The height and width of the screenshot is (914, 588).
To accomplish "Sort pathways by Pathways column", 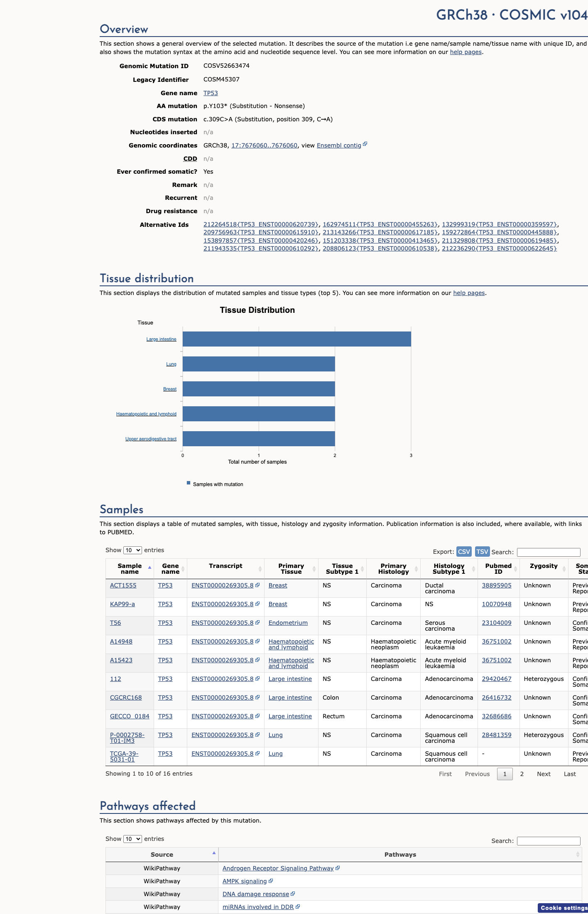I will pos(400,855).
